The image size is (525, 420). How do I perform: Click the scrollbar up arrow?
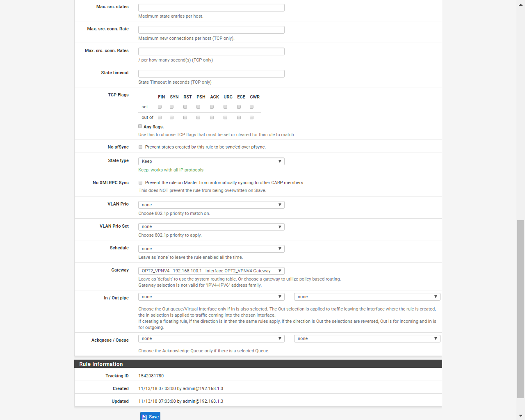520,4
